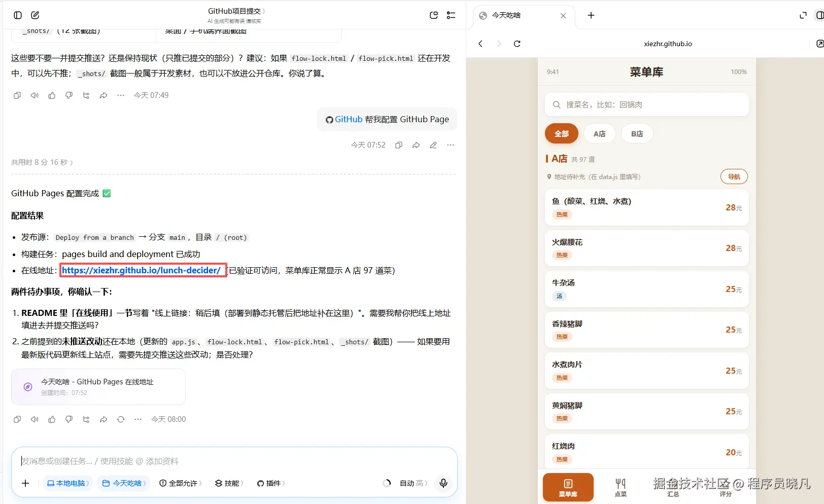This screenshot has width=824, height=504.
Task: Select the 黄焖猪脚 dish card
Action: (x=647, y=411)
